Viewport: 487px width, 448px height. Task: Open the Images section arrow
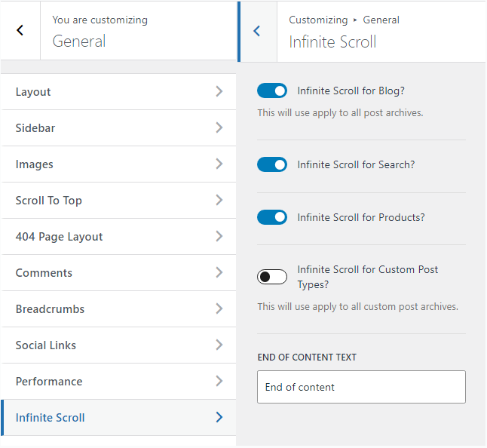pyautogui.click(x=219, y=164)
